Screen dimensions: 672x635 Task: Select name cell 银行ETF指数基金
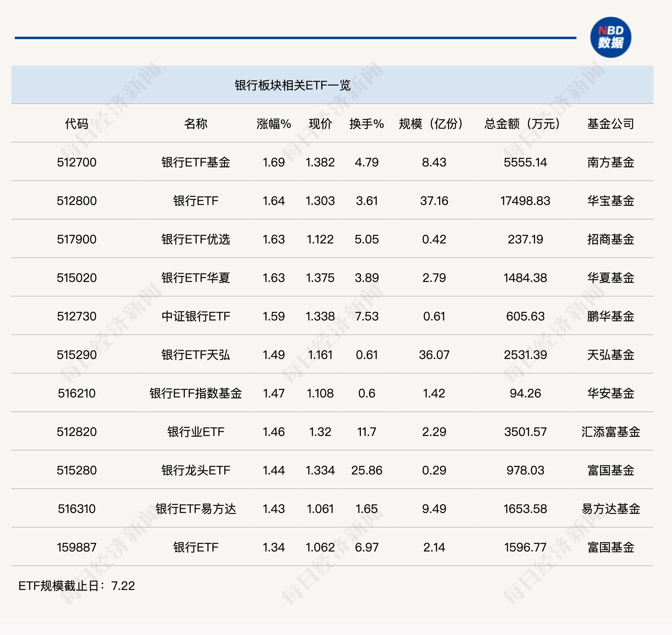pyautogui.click(x=196, y=394)
